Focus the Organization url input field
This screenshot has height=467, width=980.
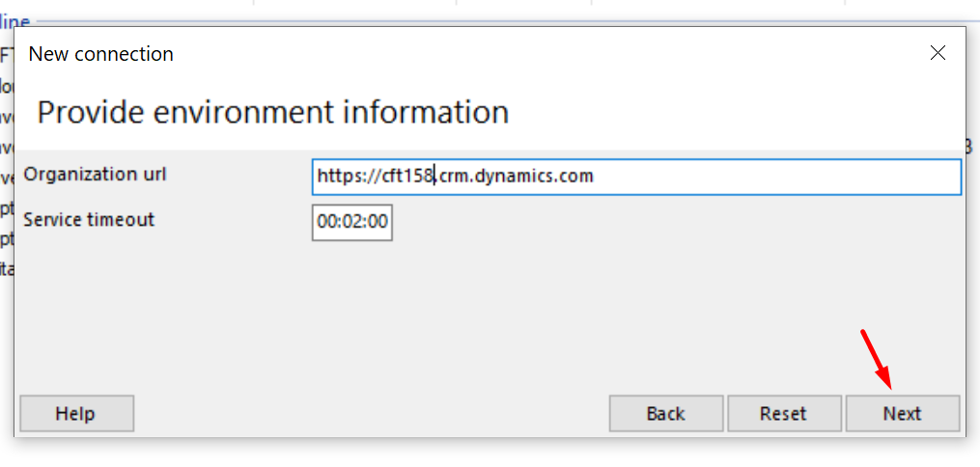point(636,177)
